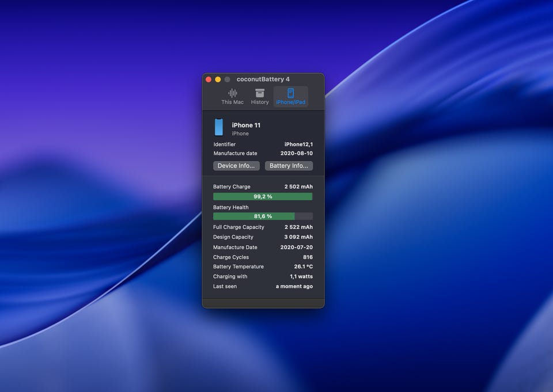Click the coconutBattery 4 window title
The height and width of the screenshot is (392, 553).
[x=263, y=79]
